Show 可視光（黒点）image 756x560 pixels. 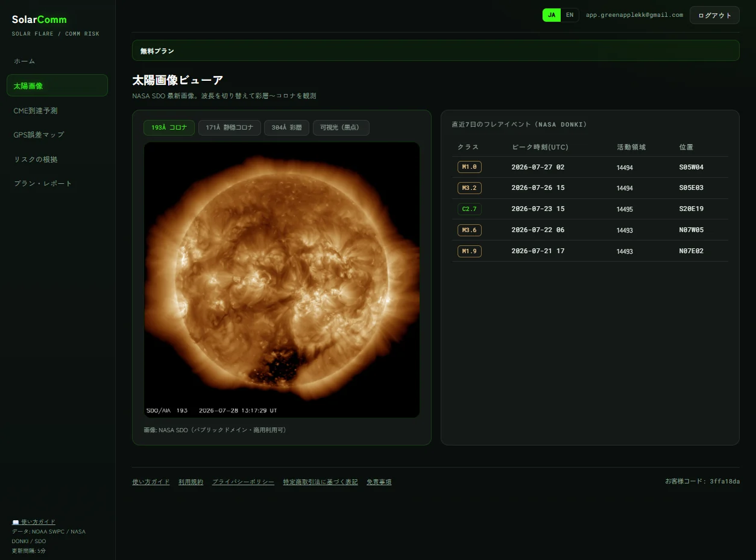341,128
